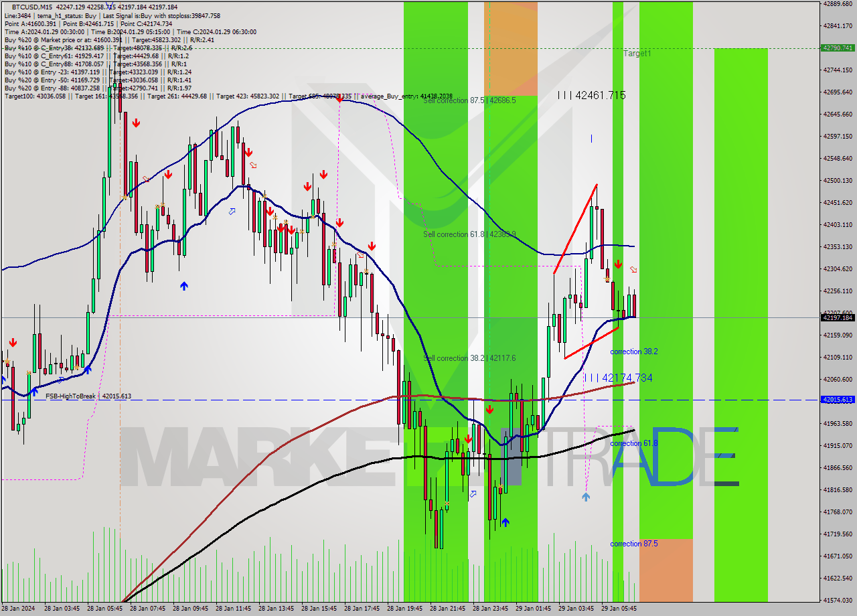This screenshot has width=857, height=616.
Task: Click the 'Sell correction 87.5 | 42686.5' label
Action: [469, 100]
